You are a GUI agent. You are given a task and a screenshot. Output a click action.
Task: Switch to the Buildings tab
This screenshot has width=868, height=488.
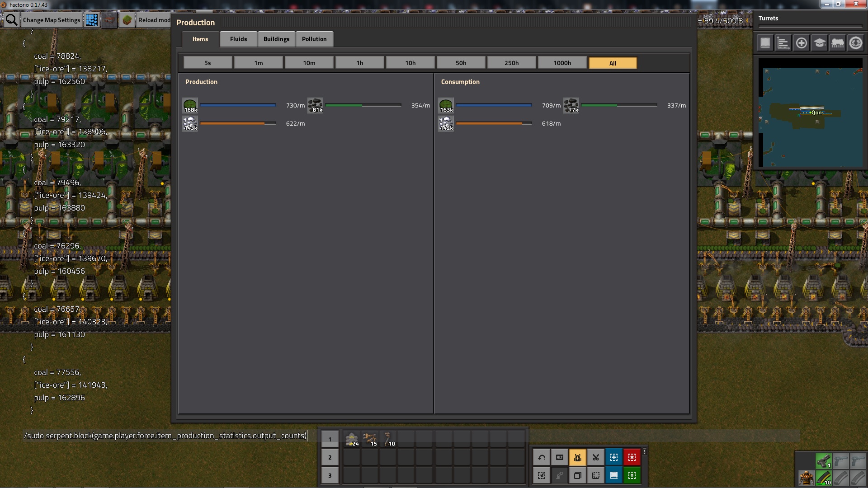(x=276, y=39)
